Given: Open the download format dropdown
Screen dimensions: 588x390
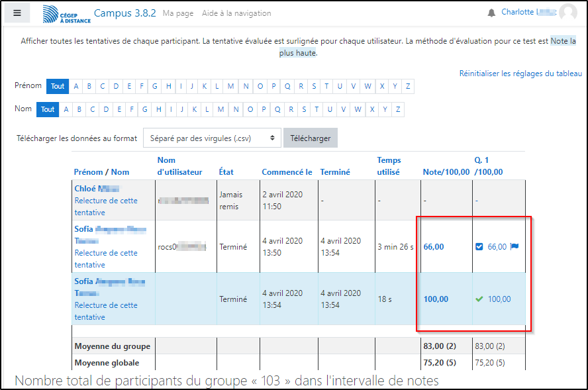Looking at the screenshot, I should pyautogui.click(x=212, y=138).
